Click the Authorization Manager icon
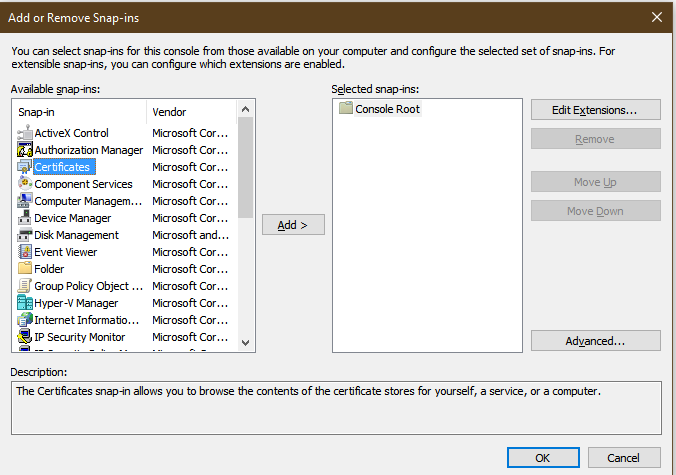The image size is (676, 475). pos(25,150)
